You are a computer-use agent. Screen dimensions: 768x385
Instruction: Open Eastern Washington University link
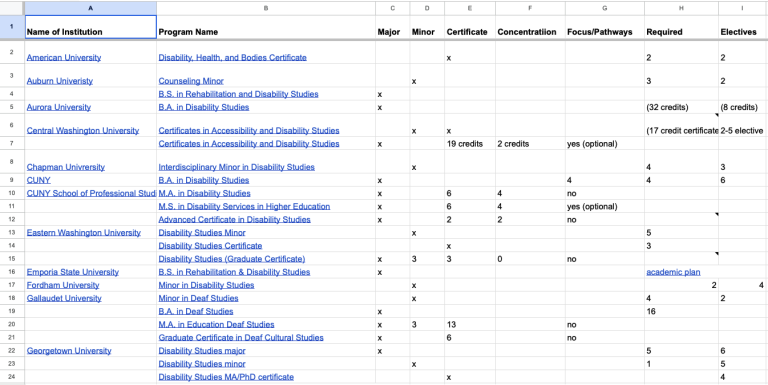(x=83, y=233)
